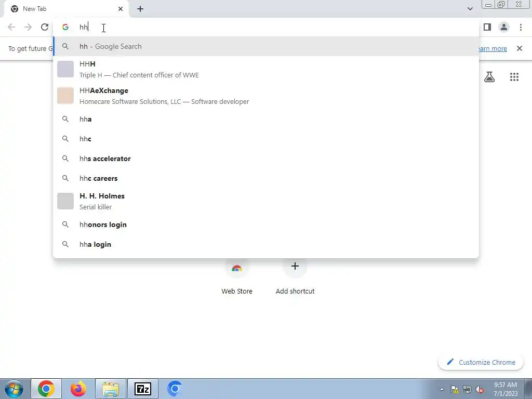Choose 'hhc careers' suggestion
The width and height of the screenshot is (532, 399).
[x=266, y=178]
